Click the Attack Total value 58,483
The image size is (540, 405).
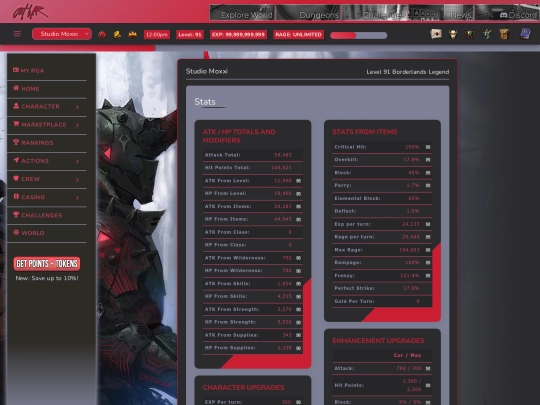pyautogui.click(x=283, y=155)
